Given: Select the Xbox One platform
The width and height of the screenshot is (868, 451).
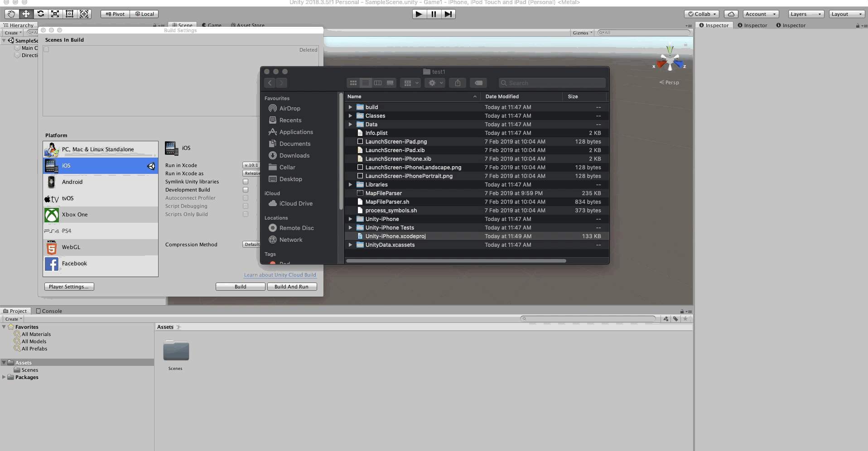Looking at the screenshot, I should pyautogui.click(x=101, y=215).
